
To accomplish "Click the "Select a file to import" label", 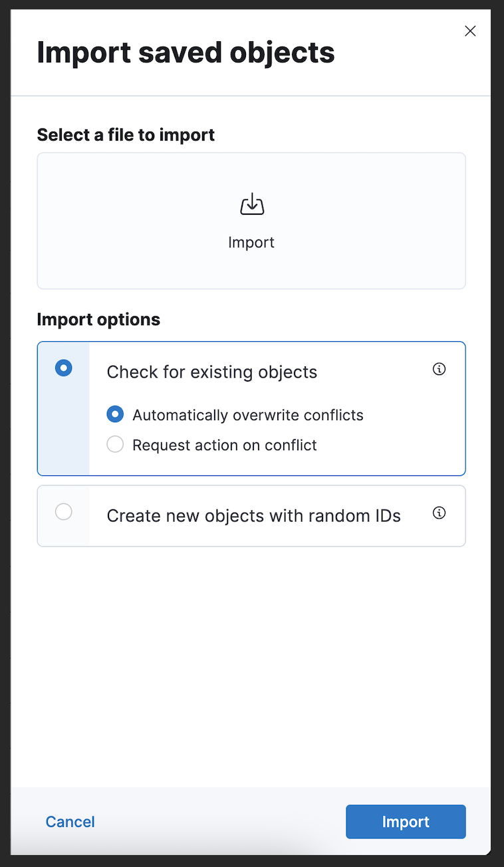I will pyautogui.click(x=126, y=135).
